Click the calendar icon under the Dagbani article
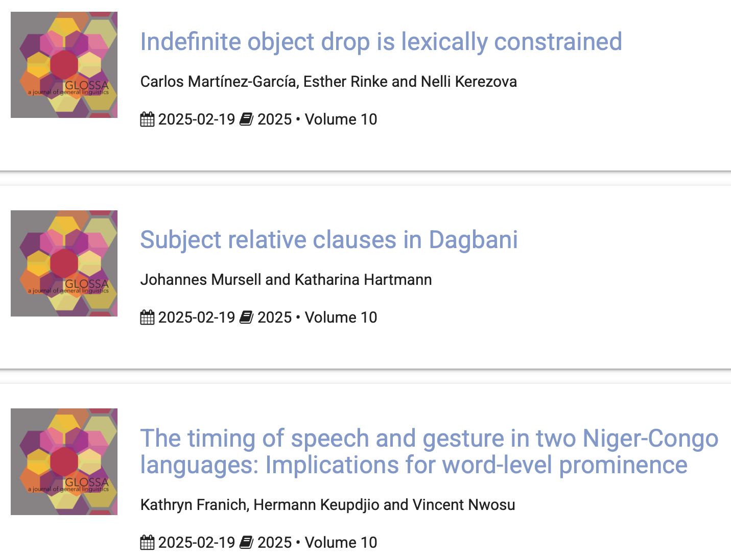The width and height of the screenshot is (731, 560). pos(147,318)
